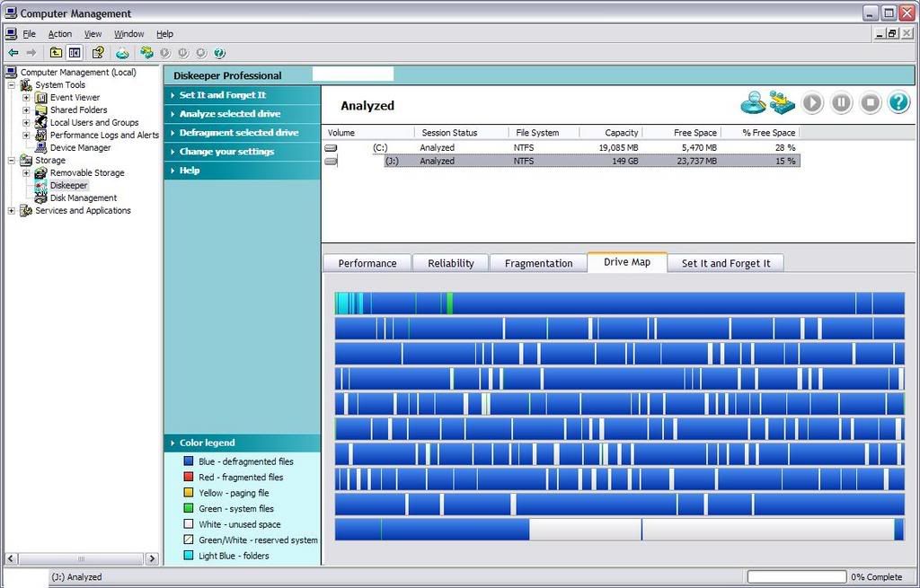Sort the list by the Capacity column header

click(610, 133)
